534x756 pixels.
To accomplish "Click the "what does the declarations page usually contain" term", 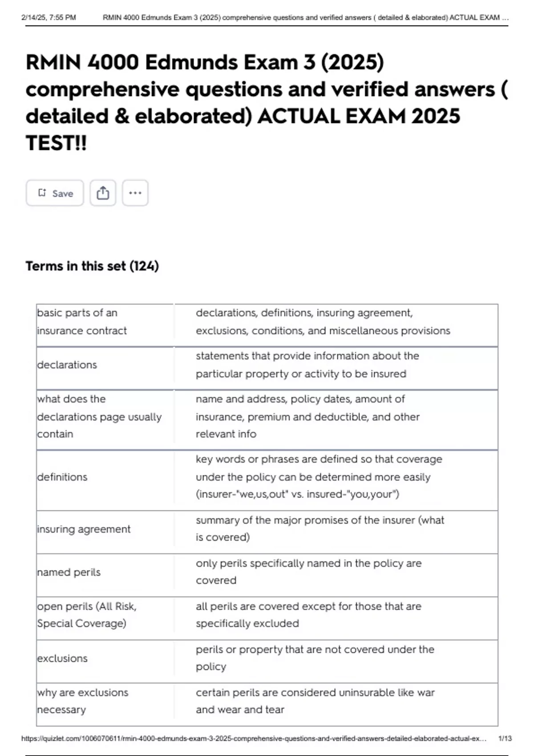I will click(x=99, y=417).
